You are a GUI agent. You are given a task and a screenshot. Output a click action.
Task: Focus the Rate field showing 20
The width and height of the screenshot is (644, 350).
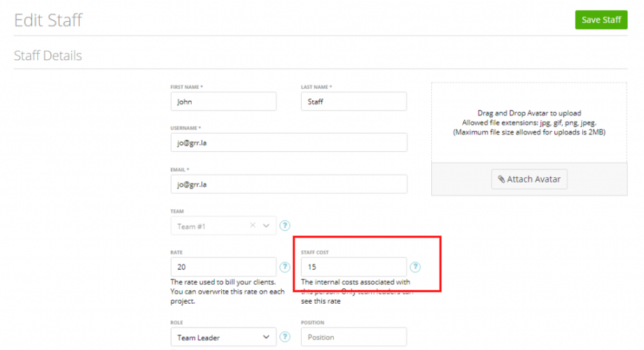click(223, 267)
